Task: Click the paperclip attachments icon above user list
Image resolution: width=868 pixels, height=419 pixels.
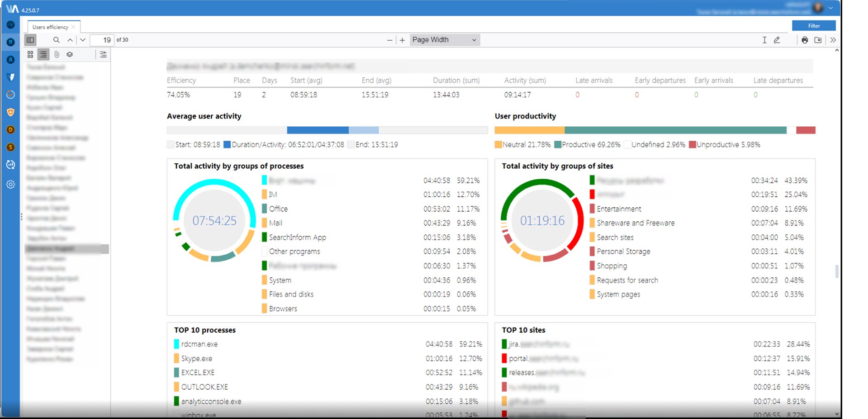Action: click(56, 54)
